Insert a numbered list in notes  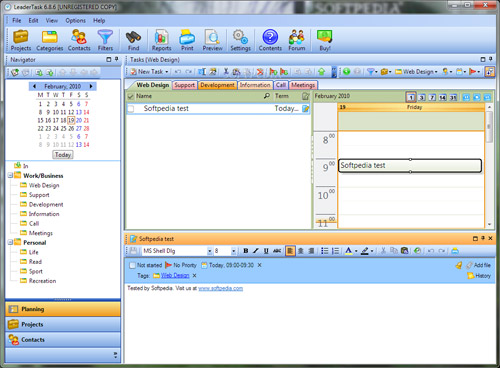coord(336,251)
